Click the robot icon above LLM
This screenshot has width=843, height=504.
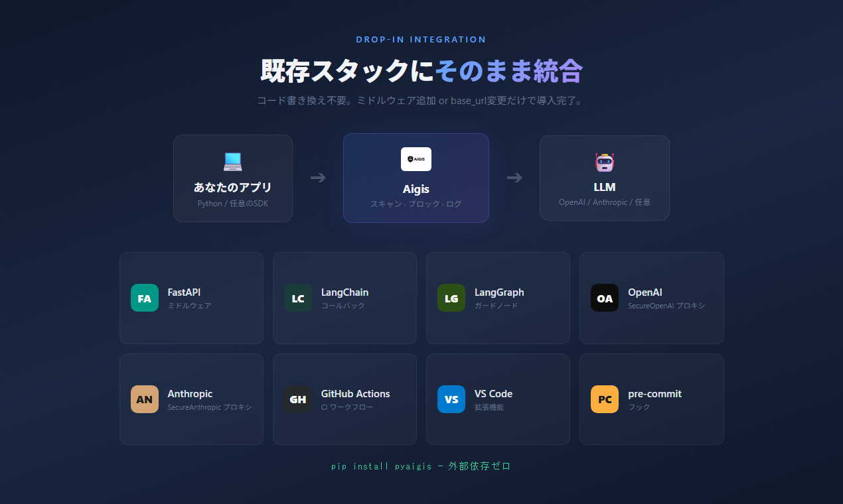(x=605, y=162)
